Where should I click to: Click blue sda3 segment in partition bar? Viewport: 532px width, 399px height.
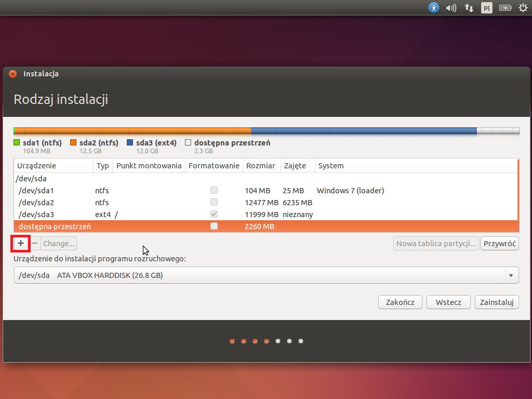point(364,131)
